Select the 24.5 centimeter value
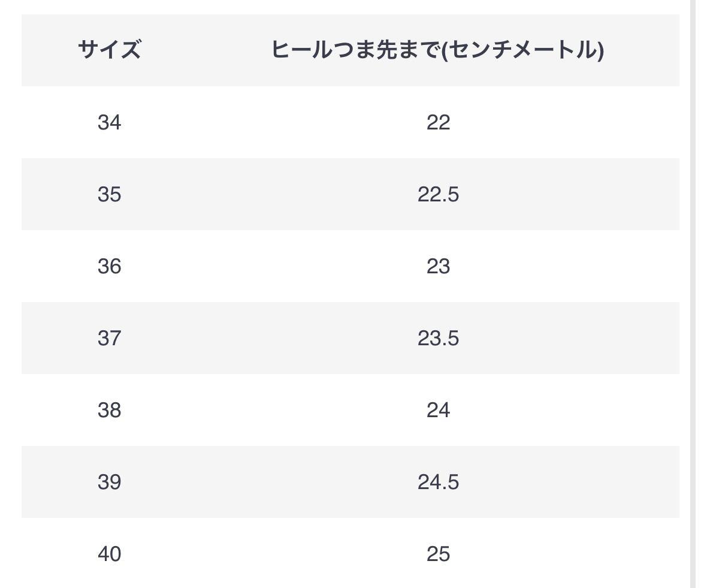Screen dimensions: 701x588 point(438,482)
